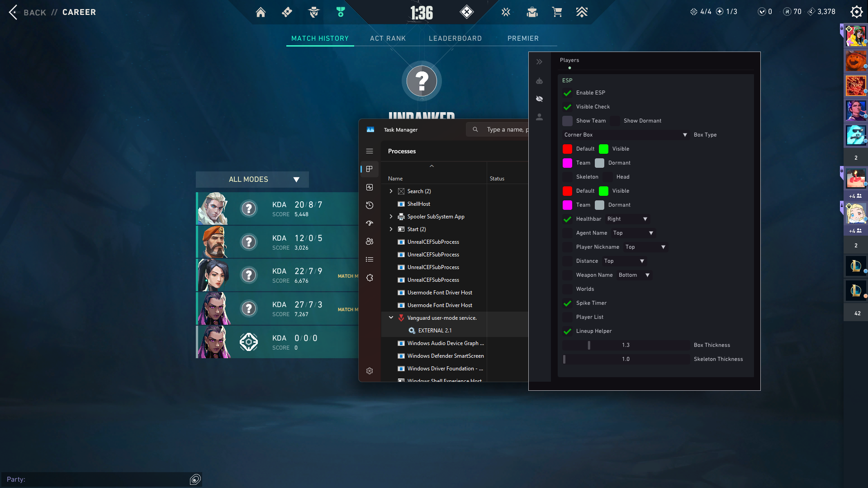Open the Corner Box type dropdown
The image size is (868, 488).
[626, 135]
